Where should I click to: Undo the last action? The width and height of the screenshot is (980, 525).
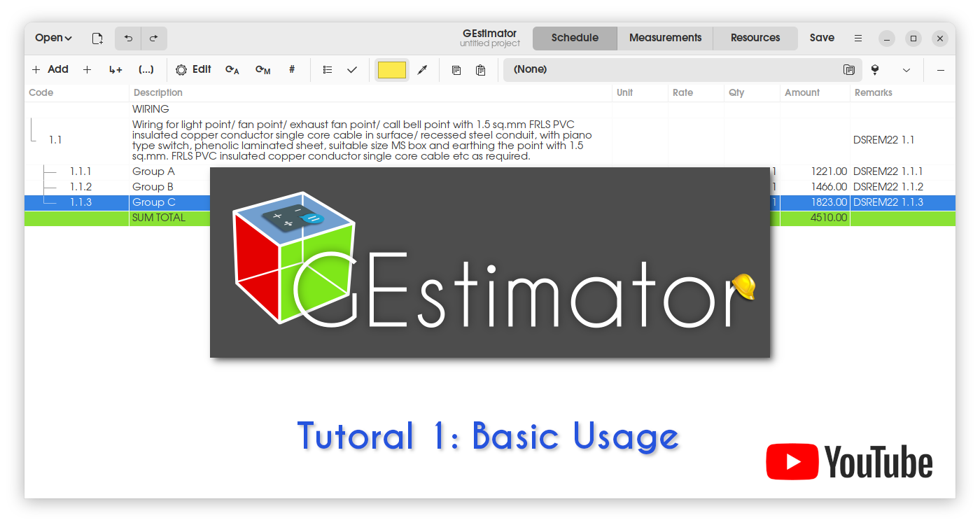(x=128, y=38)
